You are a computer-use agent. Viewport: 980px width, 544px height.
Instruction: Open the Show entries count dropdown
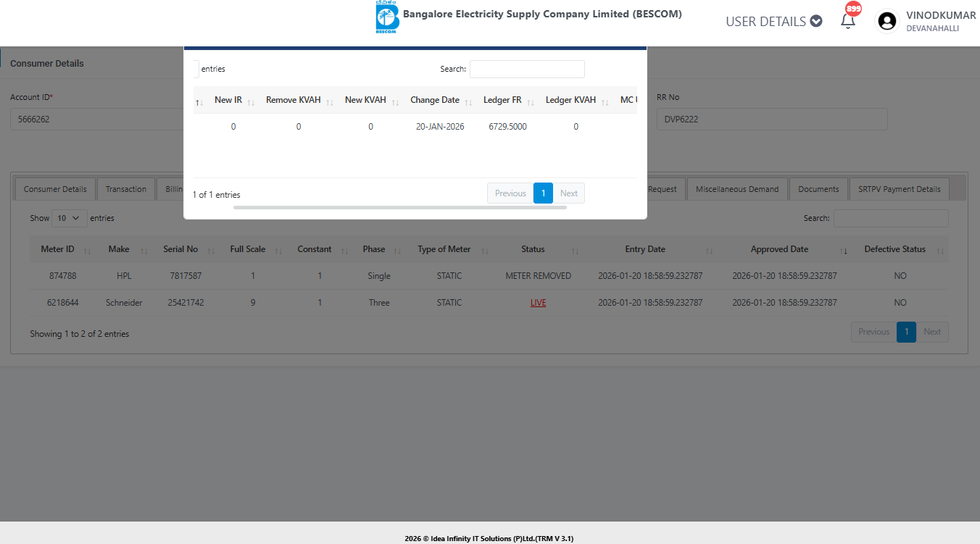click(x=70, y=218)
